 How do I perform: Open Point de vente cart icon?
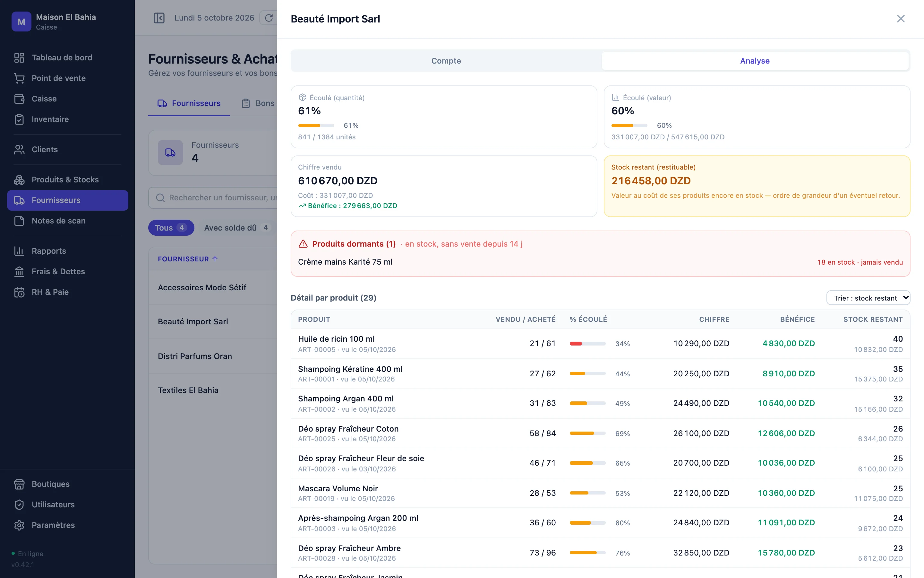click(x=19, y=78)
